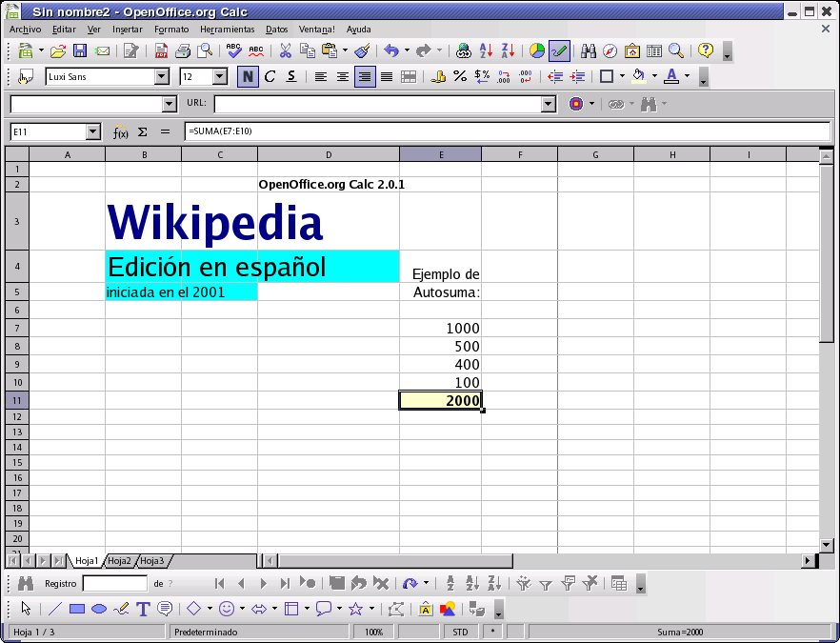The height and width of the screenshot is (643, 840).
Task: Toggle underline formatting S button
Action: (x=290, y=76)
